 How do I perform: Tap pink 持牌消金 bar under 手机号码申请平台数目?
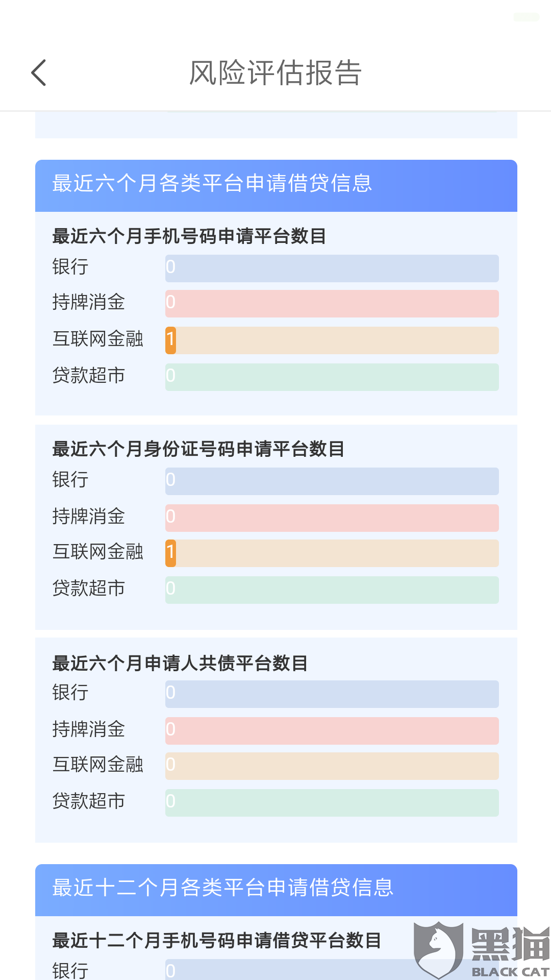coord(332,304)
